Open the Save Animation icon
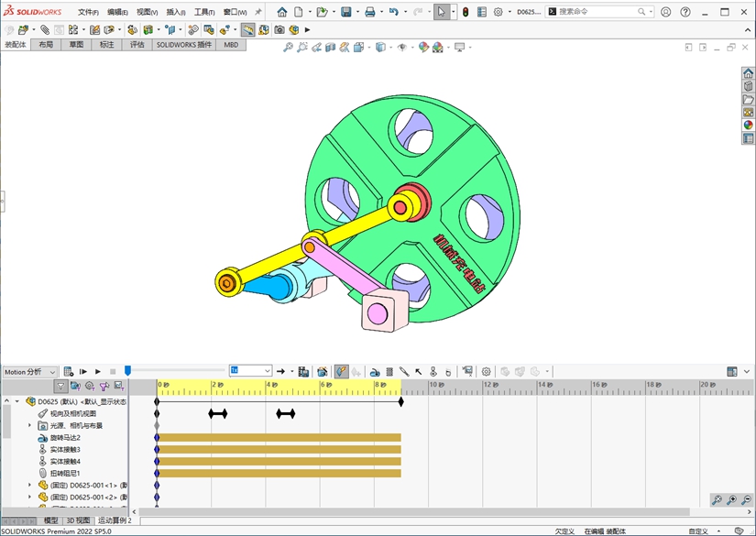The image size is (756, 536). pos(303,372)
